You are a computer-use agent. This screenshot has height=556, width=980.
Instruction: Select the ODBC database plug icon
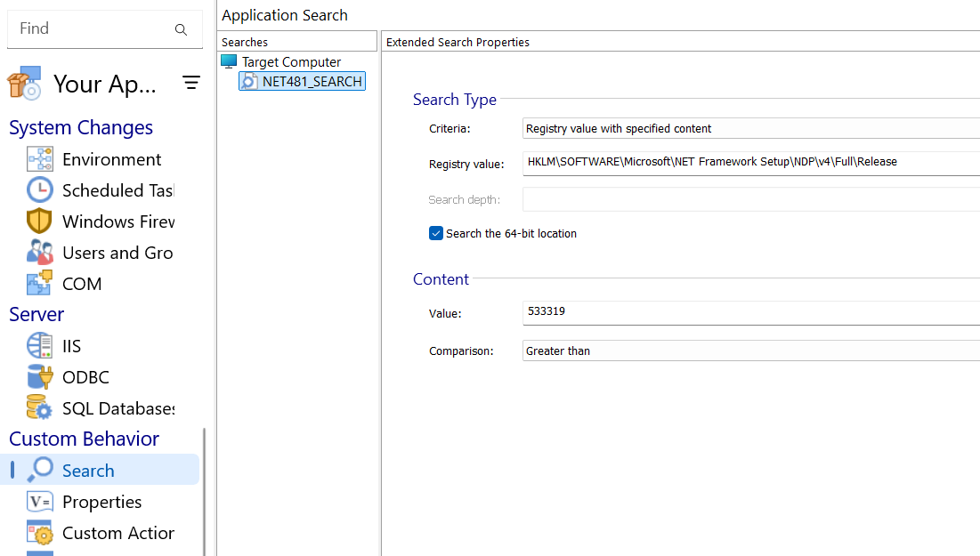pos(40,377)
